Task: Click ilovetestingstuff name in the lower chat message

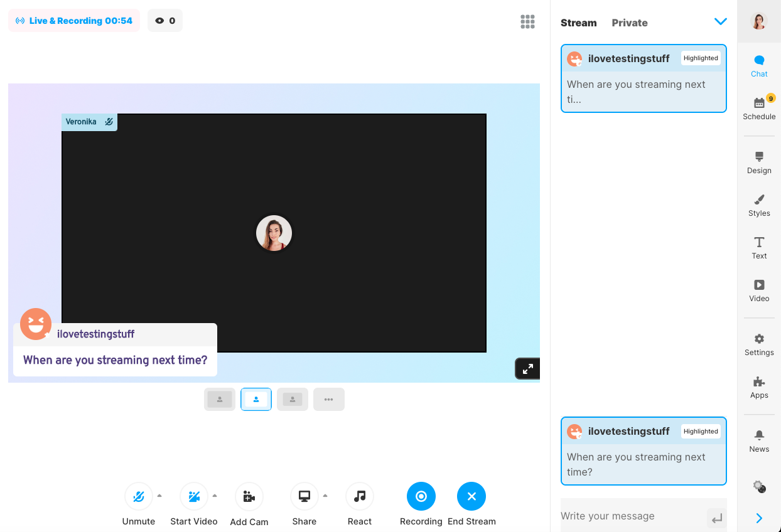Action: 629,432
